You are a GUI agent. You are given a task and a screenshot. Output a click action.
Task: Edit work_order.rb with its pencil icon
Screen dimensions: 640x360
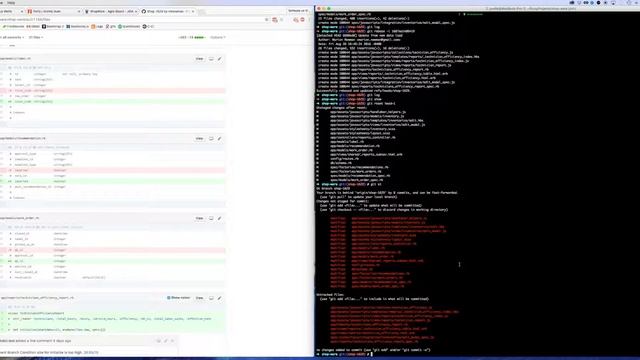220,218
